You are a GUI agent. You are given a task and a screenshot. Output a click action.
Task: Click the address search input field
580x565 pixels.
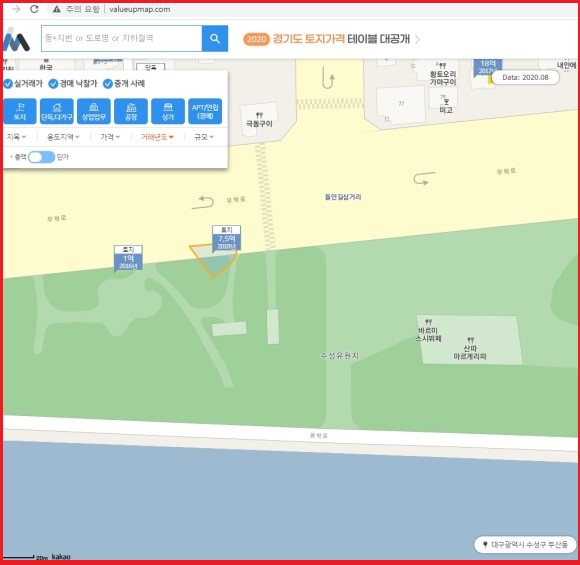[x=122, y=38]
